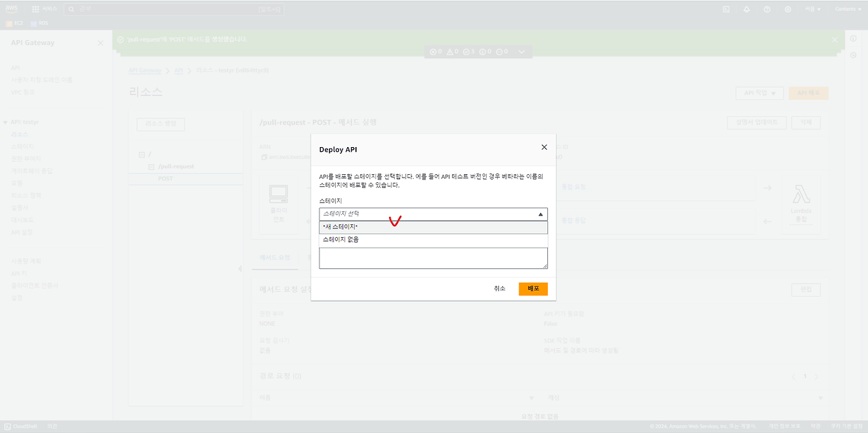Click the 'API Gateway' breadcrumb link
This screenshot has width=868, height=433.
[145, 70]
